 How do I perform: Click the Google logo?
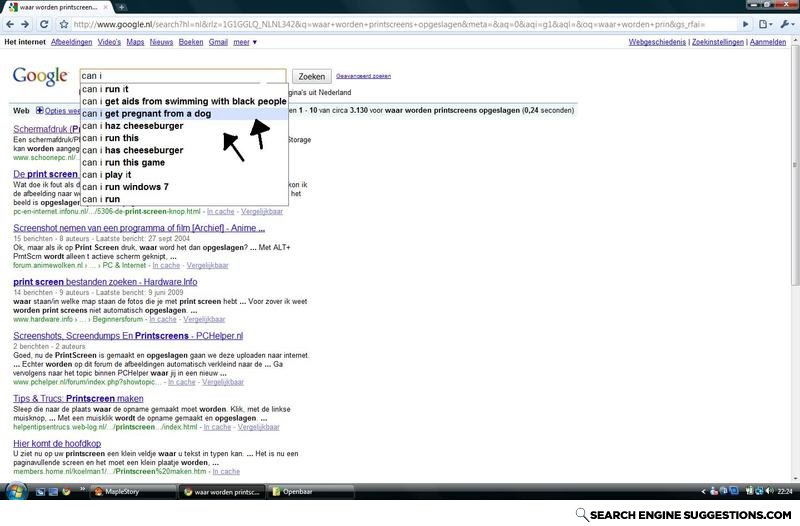point(40,76)
